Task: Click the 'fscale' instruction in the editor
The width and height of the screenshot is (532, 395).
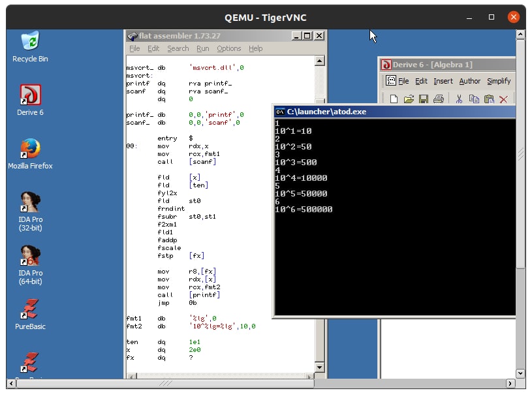Action: tap(169, 247)
